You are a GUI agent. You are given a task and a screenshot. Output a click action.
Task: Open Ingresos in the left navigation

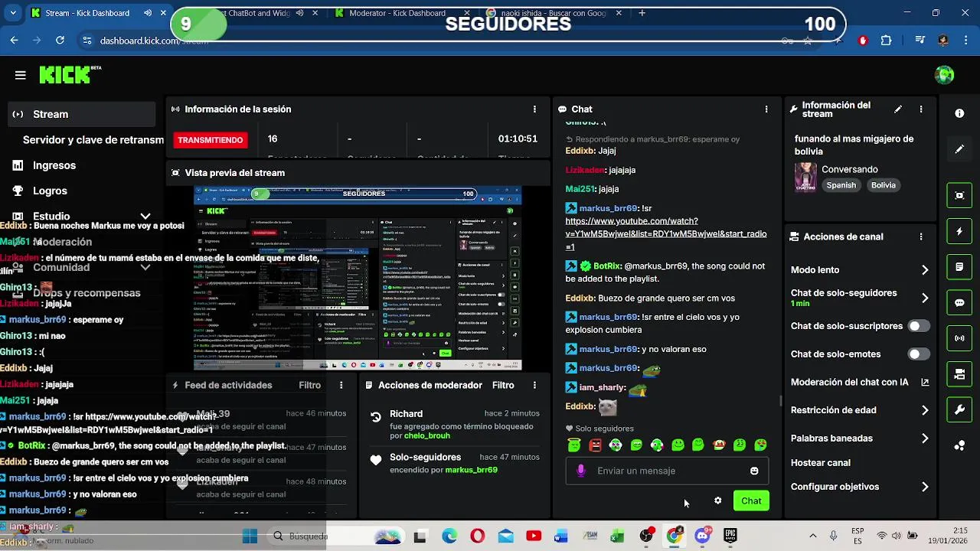click(x=54, y=165)
